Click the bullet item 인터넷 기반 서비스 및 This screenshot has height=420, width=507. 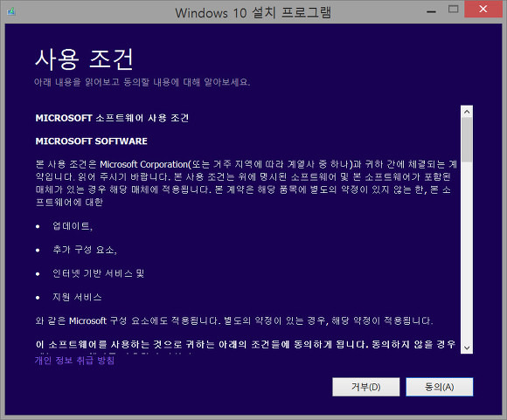tap(98, 273)
